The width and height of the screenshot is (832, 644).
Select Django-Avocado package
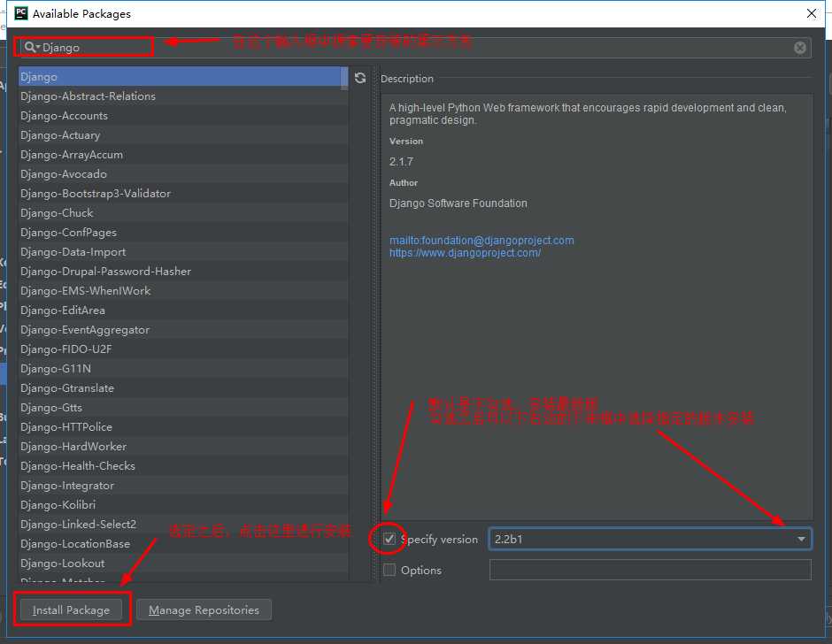[x=183, y=174]
